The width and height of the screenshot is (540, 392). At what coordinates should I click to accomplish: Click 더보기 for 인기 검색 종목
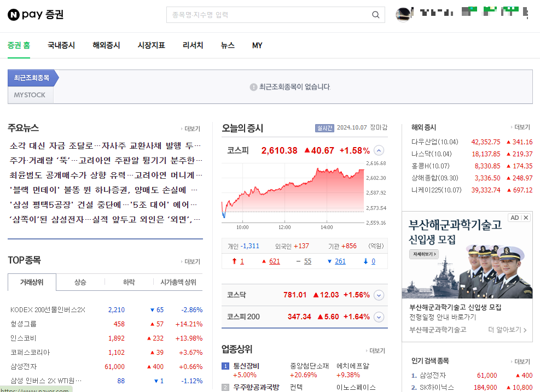pos(520,361)
